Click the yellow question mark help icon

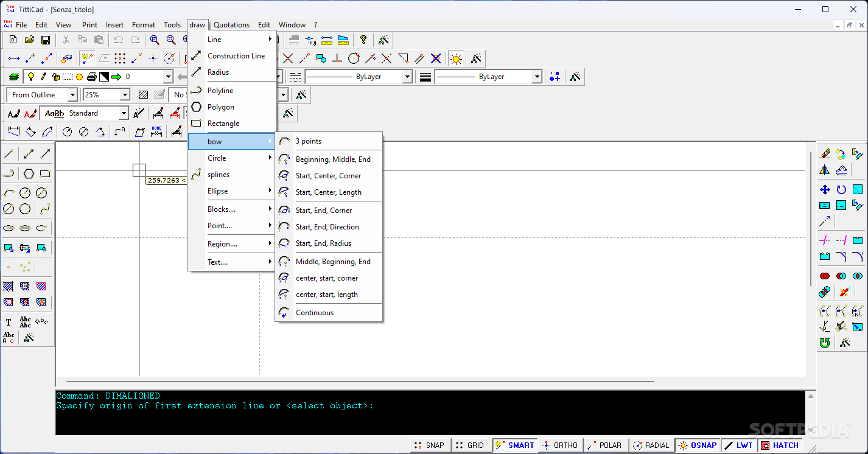point(363,40)
